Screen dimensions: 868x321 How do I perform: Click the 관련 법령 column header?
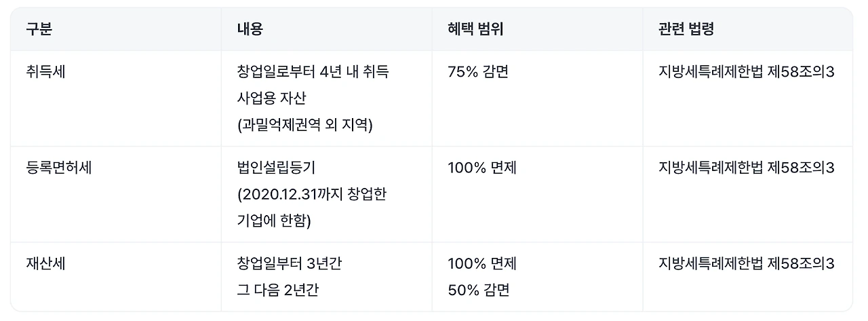686,29
